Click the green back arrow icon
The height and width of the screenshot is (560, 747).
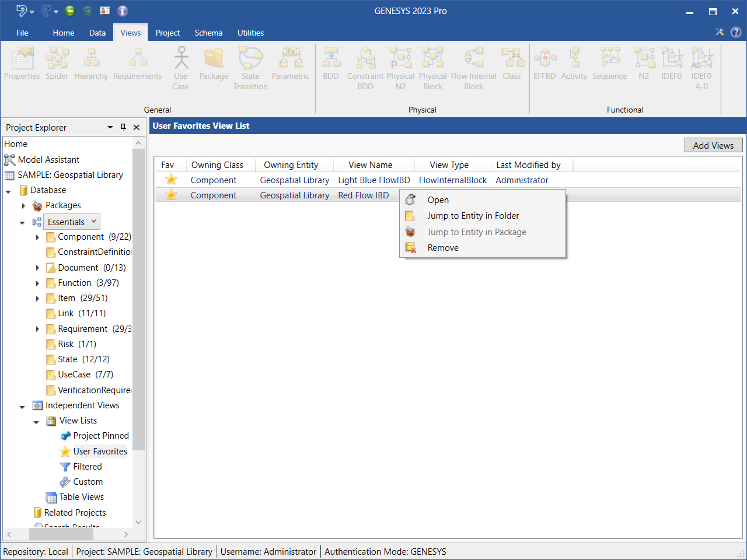[70, 11]
